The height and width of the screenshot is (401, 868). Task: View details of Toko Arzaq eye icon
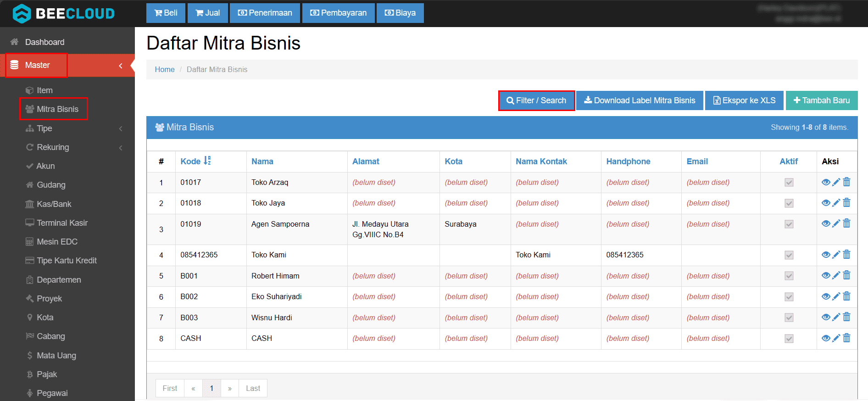pos(826,182)
